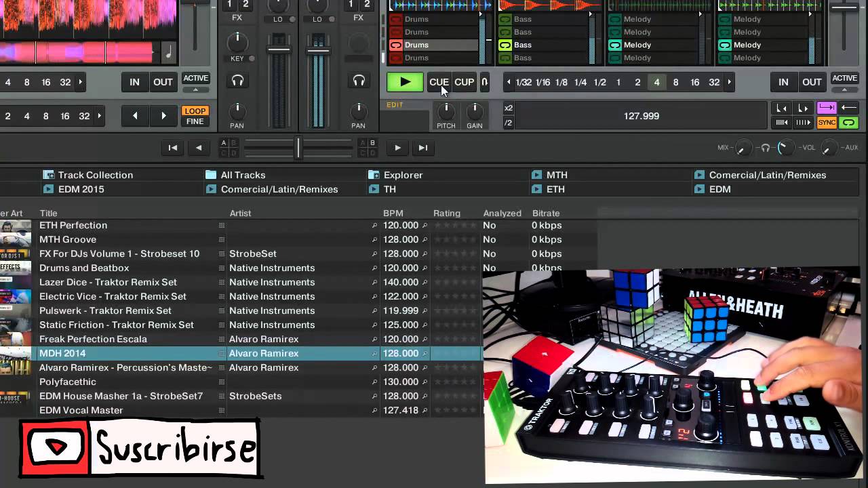Jump to next cue point icon
The height and width of the screenshot is (488, 868).
(803, 108)
